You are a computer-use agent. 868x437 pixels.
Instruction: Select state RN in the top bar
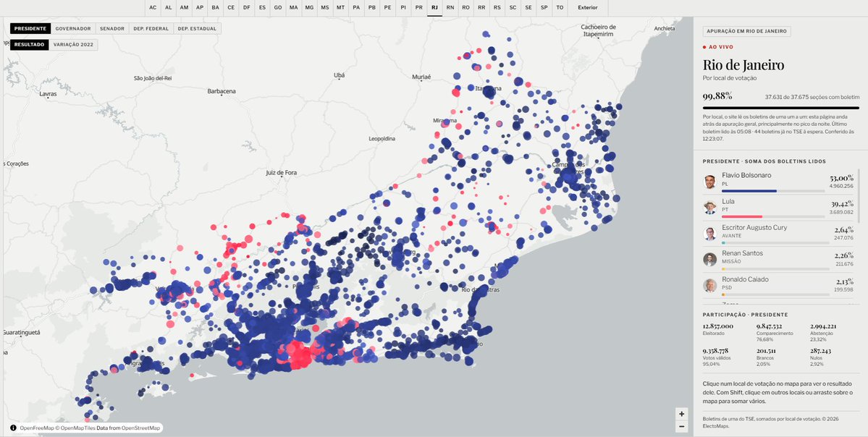450,8
